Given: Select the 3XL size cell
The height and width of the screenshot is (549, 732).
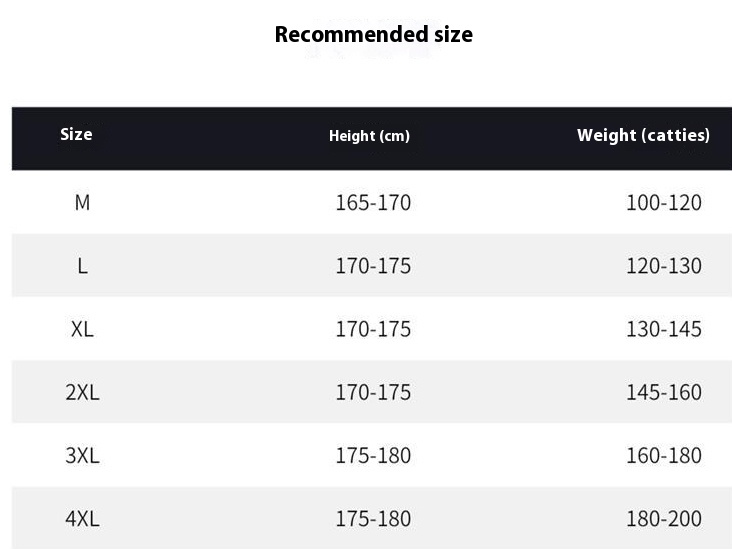Looking at the screenshot, I should pyautogui.click(x=82, y=455).
